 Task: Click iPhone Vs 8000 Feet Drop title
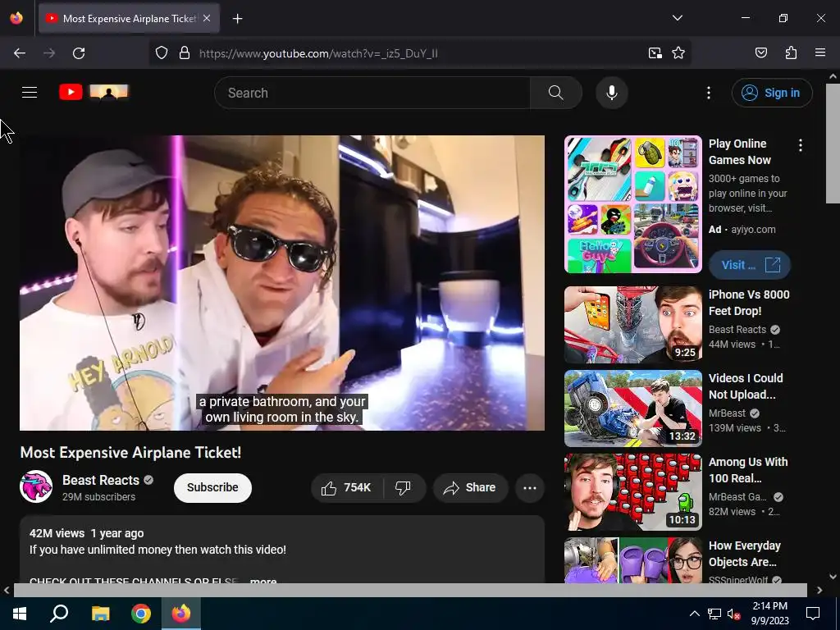coord(749,303)
